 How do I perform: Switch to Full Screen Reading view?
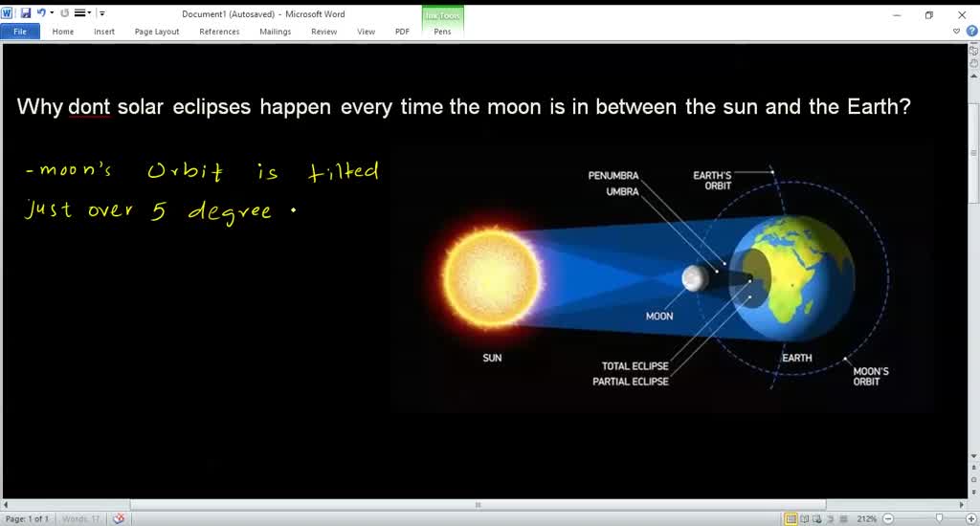(804, 519)
